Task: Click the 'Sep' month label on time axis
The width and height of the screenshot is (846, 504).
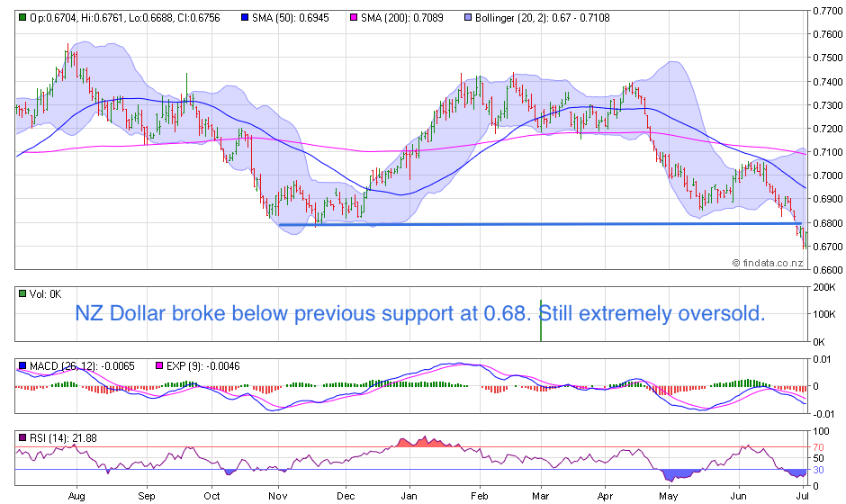Action: pos(146,496)
